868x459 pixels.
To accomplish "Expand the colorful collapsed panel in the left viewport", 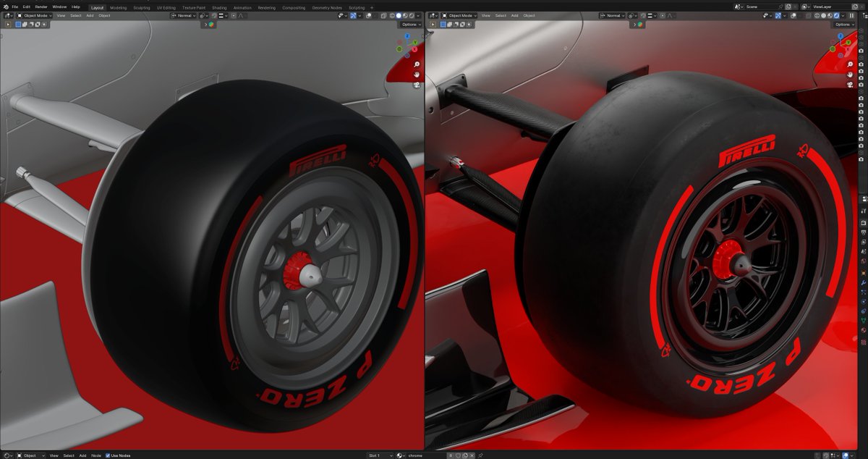I will (x=209, y=24).
